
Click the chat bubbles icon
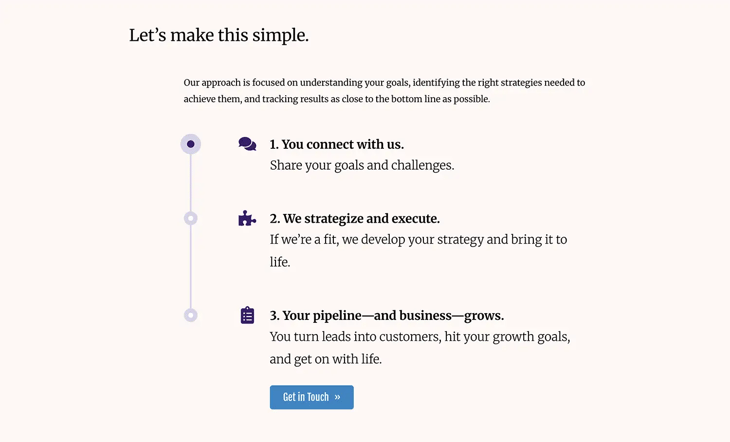247,144
